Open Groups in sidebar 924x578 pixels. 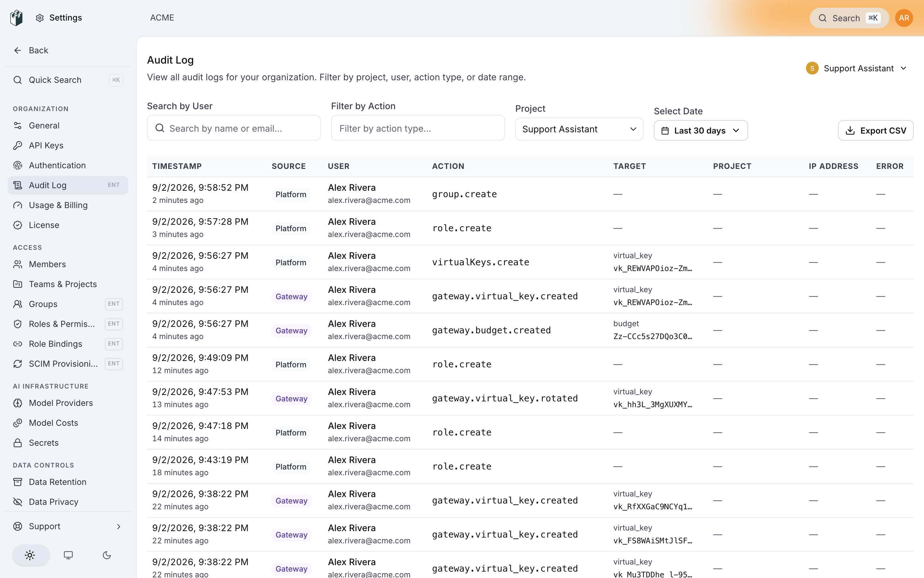[x=68, y=304]
